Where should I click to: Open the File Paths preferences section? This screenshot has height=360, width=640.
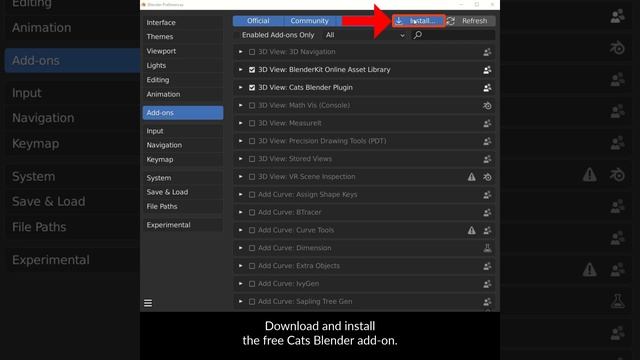183,207
